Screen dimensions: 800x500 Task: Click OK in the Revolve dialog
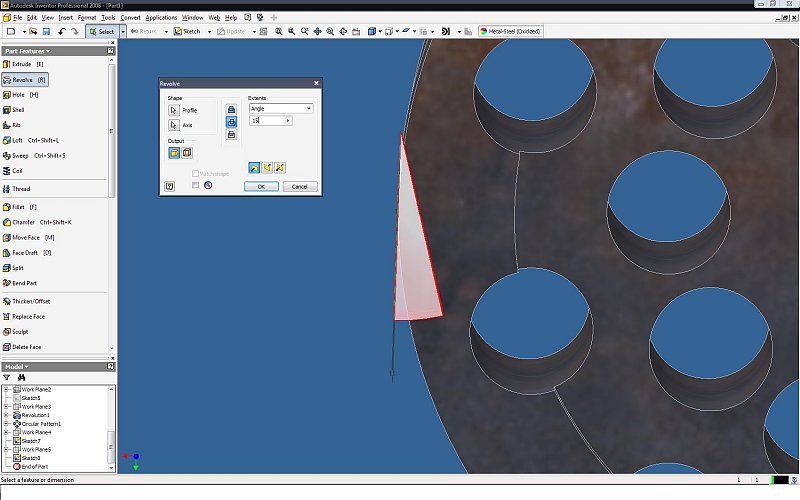(x=261, y=186)
